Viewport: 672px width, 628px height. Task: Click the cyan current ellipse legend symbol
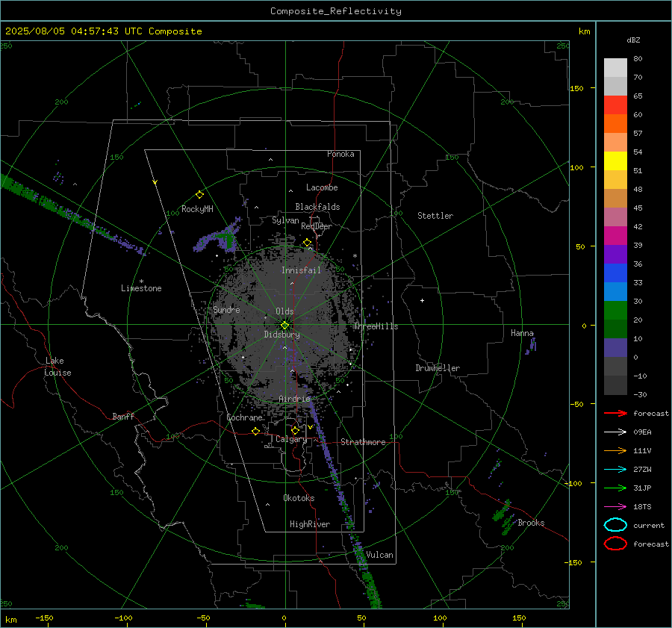(615, 525)
